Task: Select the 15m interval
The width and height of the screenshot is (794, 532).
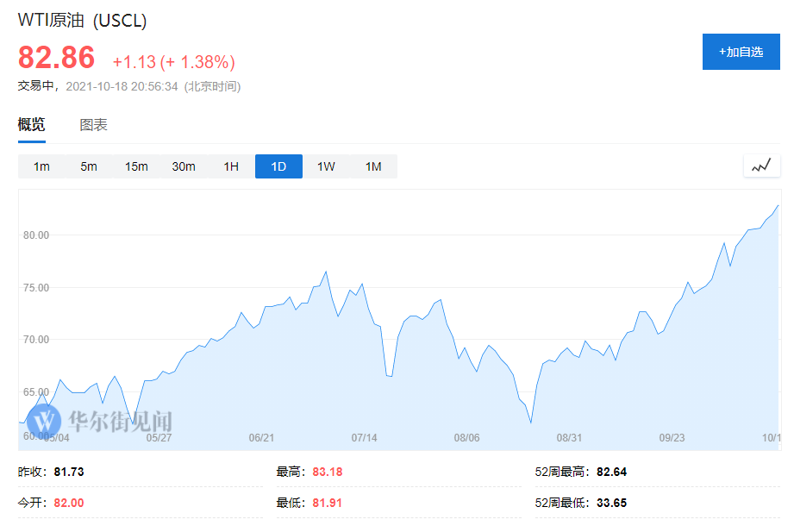Action: [136, 166]
